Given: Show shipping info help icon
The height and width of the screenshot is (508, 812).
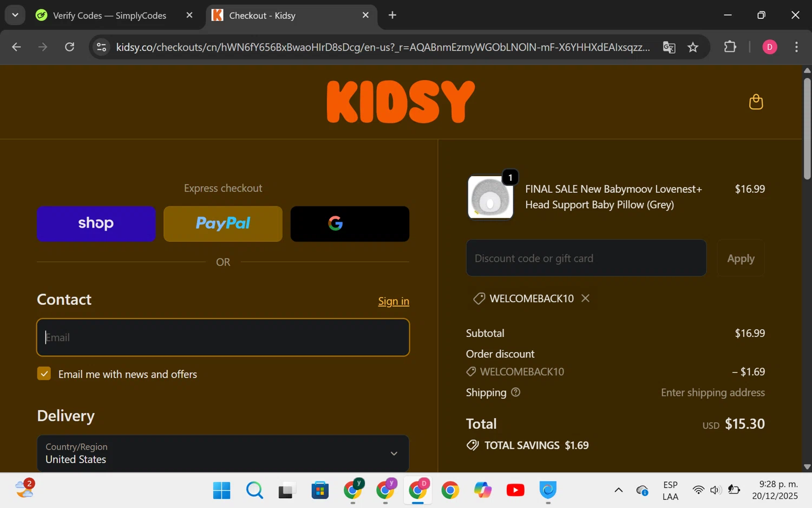Looking at the screenshot, I should point(515,392).
